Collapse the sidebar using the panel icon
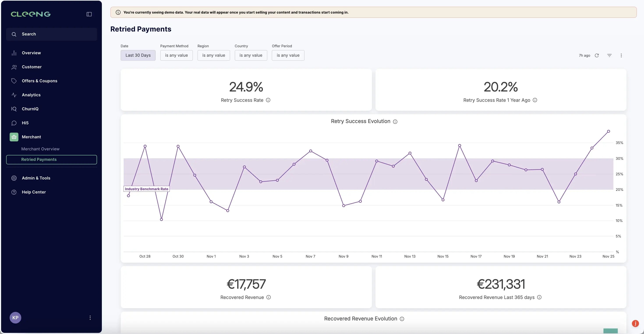644x334 pixels. [89, 14]
